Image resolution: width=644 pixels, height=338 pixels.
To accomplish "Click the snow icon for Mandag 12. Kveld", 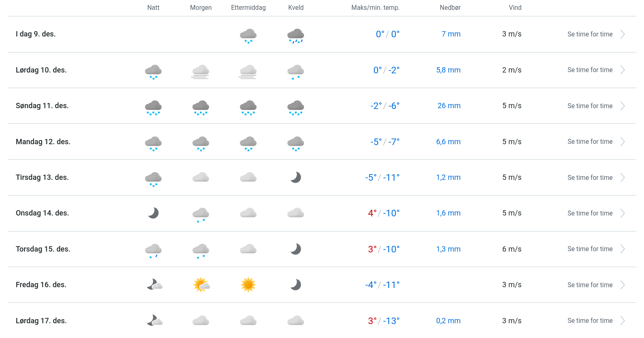I will [x=295, y=143].
